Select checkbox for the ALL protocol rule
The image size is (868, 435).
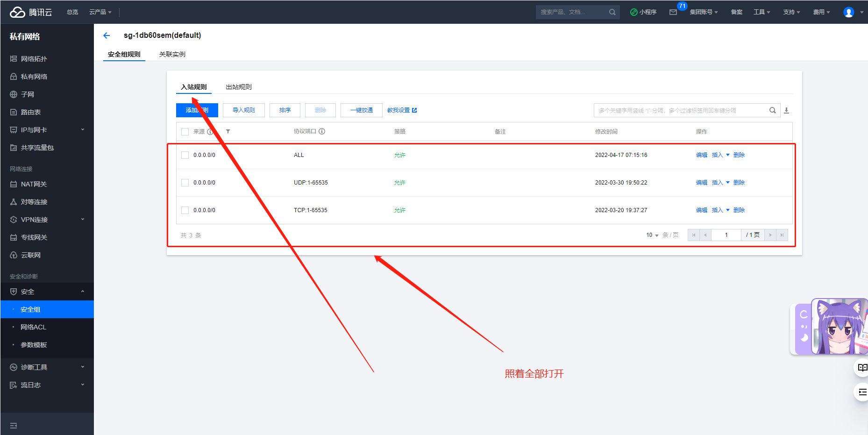tap(185, 155)
